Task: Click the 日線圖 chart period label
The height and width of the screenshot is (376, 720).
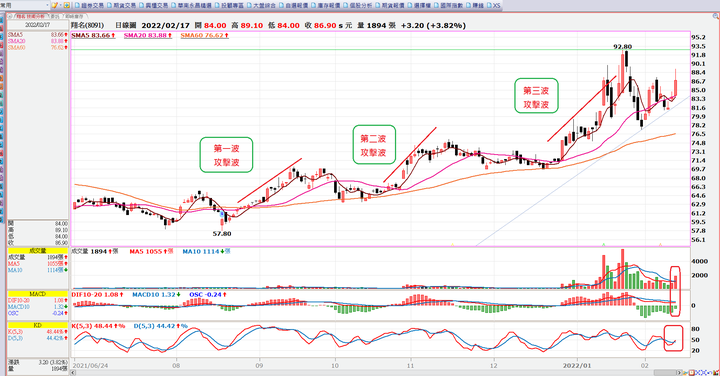Action: click(125, 25)
